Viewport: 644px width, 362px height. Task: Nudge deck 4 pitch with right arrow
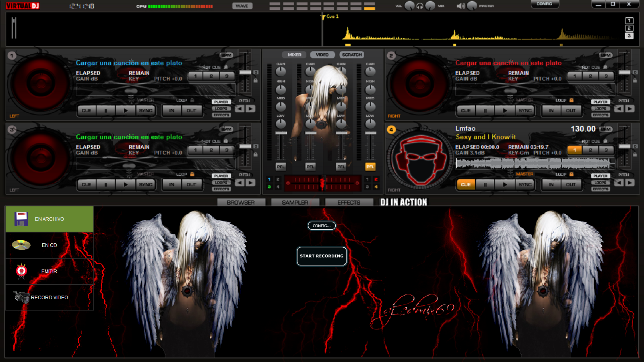(x=630, y=183)
